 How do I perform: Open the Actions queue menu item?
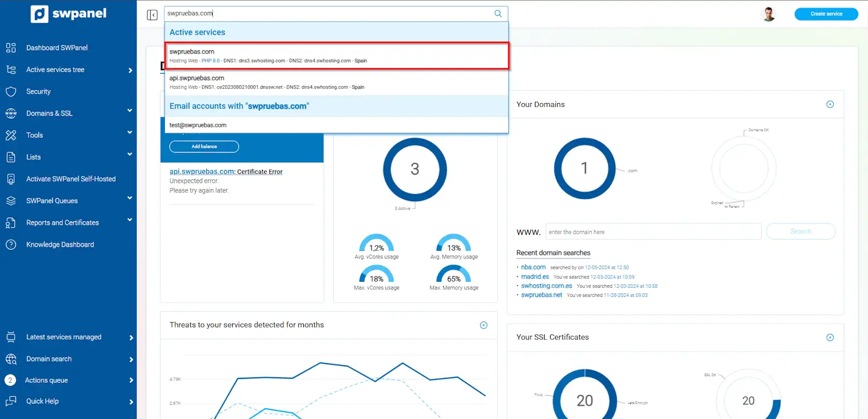(46, 380)
